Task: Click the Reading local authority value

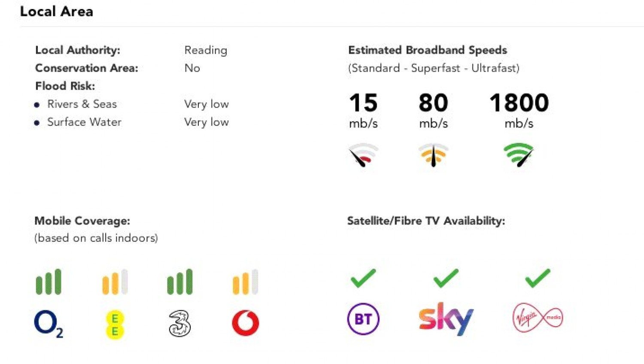Action: coord(206,50)
